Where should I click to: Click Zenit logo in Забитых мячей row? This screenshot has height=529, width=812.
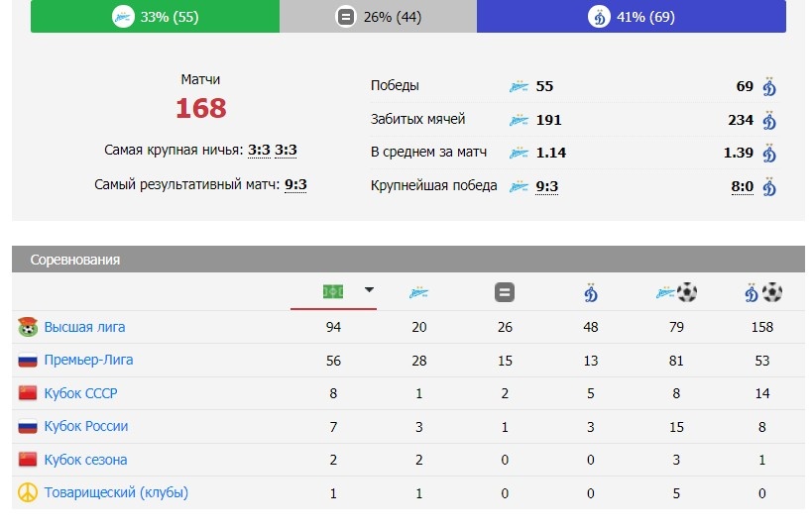[x=519, y=120]
